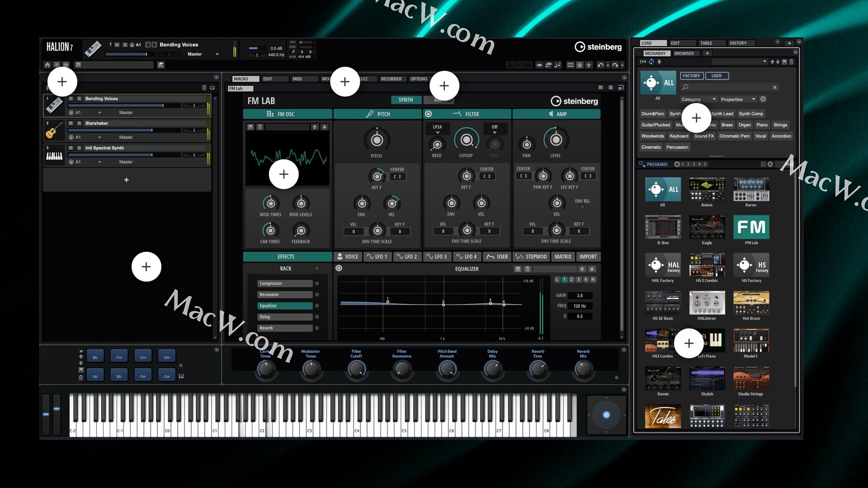Click the rewind-to-start icon in MediaBay
The width and height of the screenshot is (868, 488).
(643, 62)
